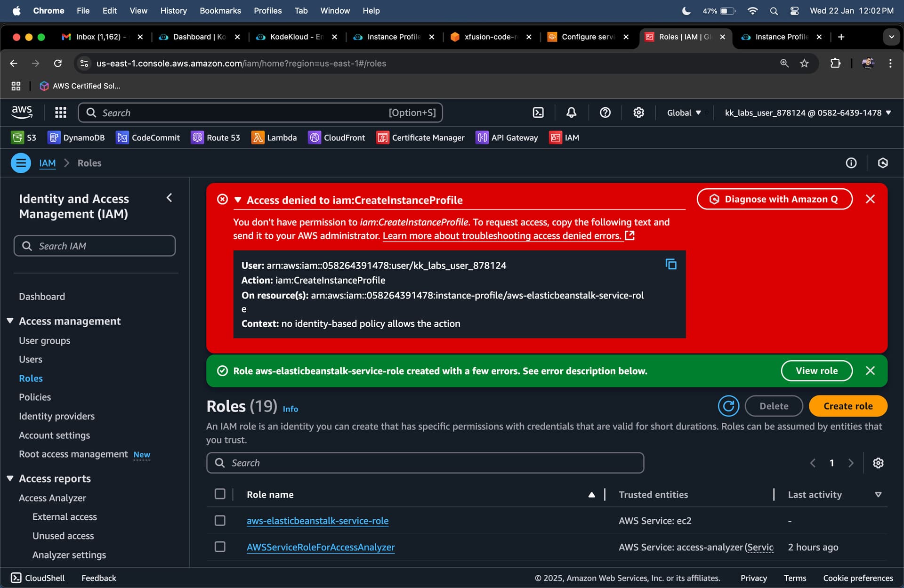The image size is (904, 588).
Task: Click the View role button
Action: (x=816, y=371)
